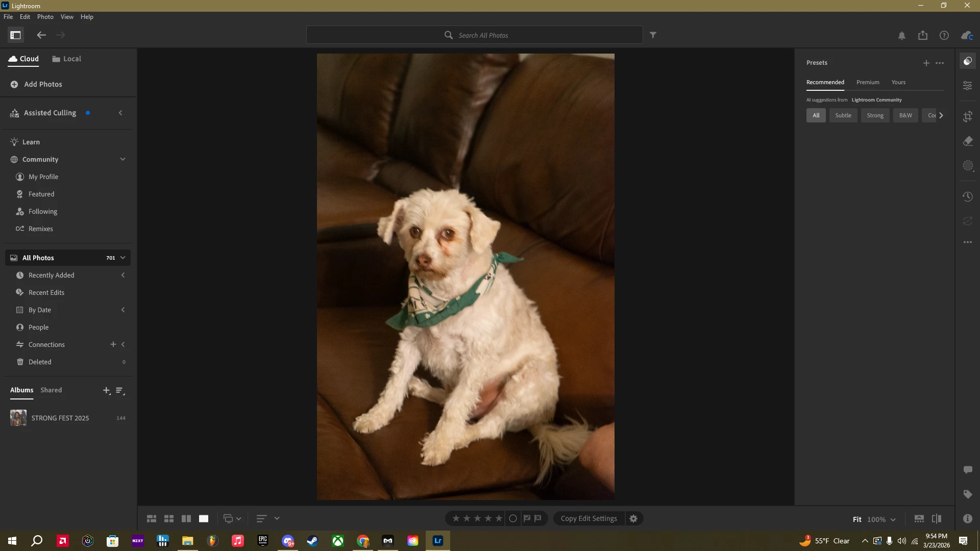
Task: Click the Share export icon
Action: (x=922, y=35)
